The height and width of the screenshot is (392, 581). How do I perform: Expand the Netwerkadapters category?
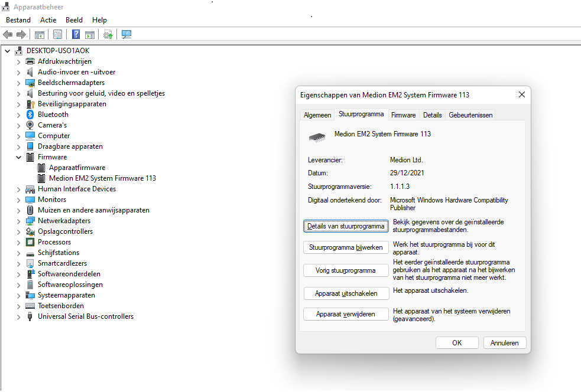19,221
